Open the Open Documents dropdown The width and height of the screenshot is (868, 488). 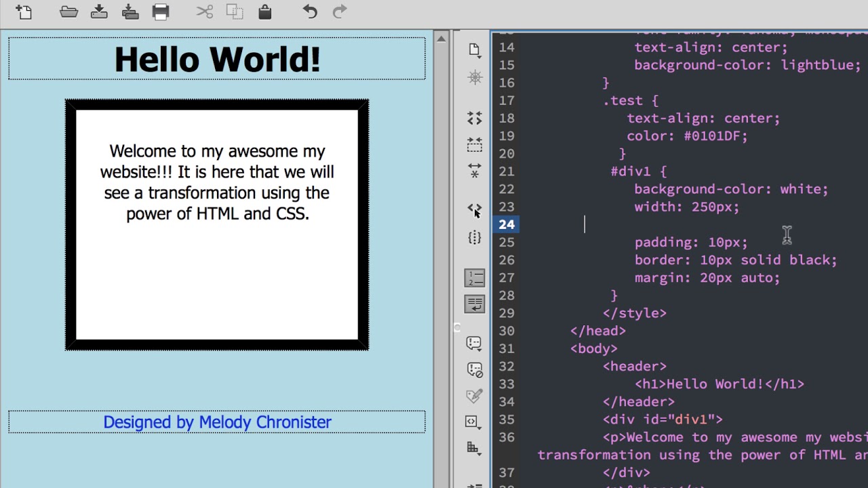475,49
